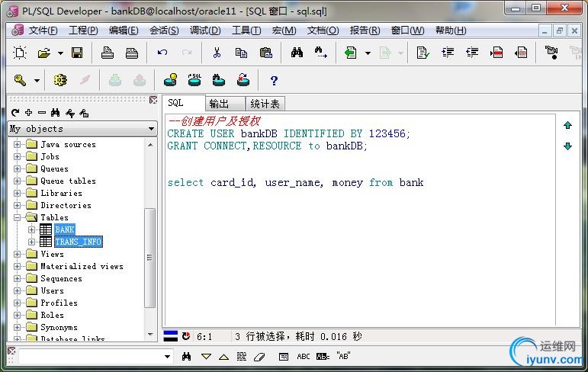Select the BANK table in the tree
588x372 pixels.
[65, 229]
